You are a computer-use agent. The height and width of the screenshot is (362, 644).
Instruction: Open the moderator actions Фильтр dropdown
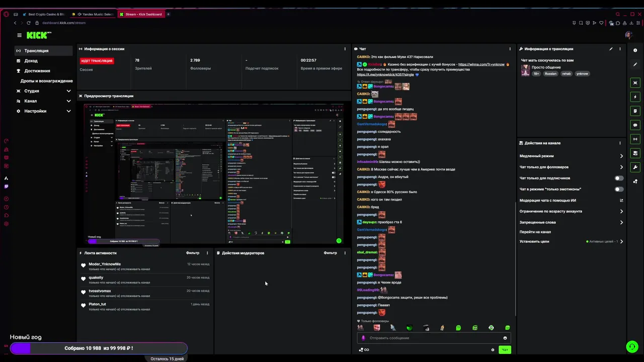tap(330, 253)
